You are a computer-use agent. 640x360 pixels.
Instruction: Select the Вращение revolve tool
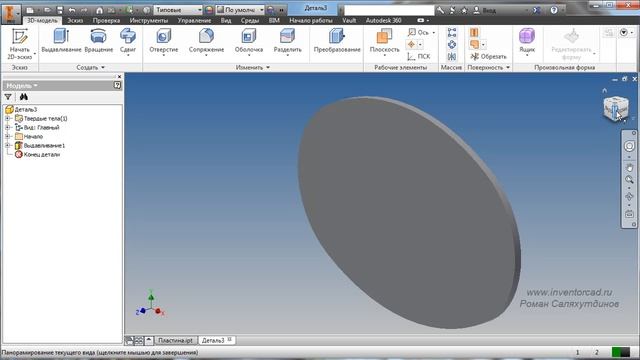click(98, 41)
